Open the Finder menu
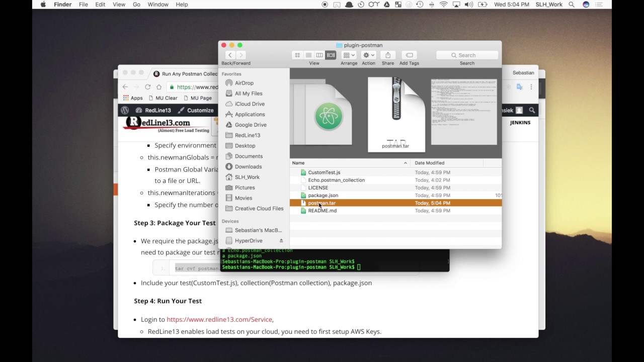The height and width of the screenshot is (362, 644). [63, 5]
